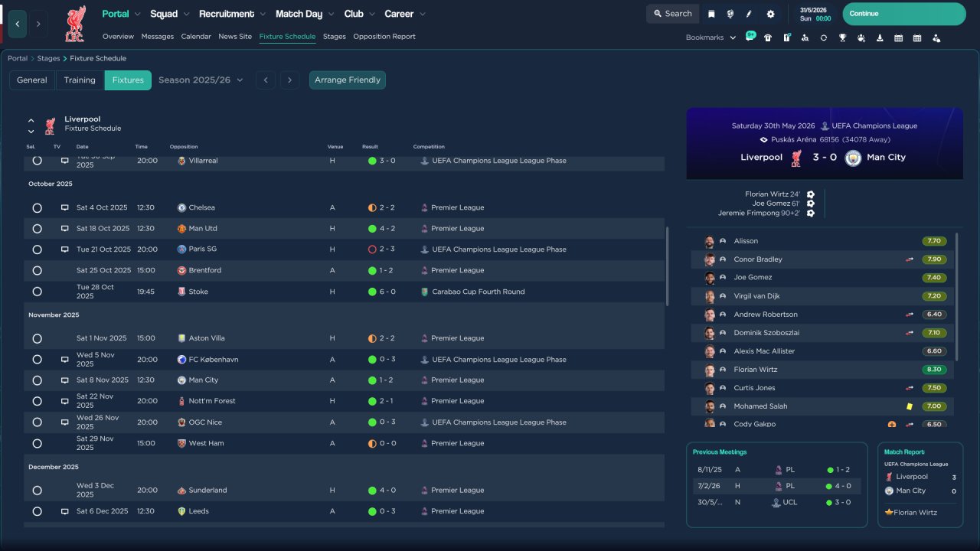Screen dimensions: 980x551
Task: Click the shirt icon in bookmarks bar
Action: click(x=768, y=37)
